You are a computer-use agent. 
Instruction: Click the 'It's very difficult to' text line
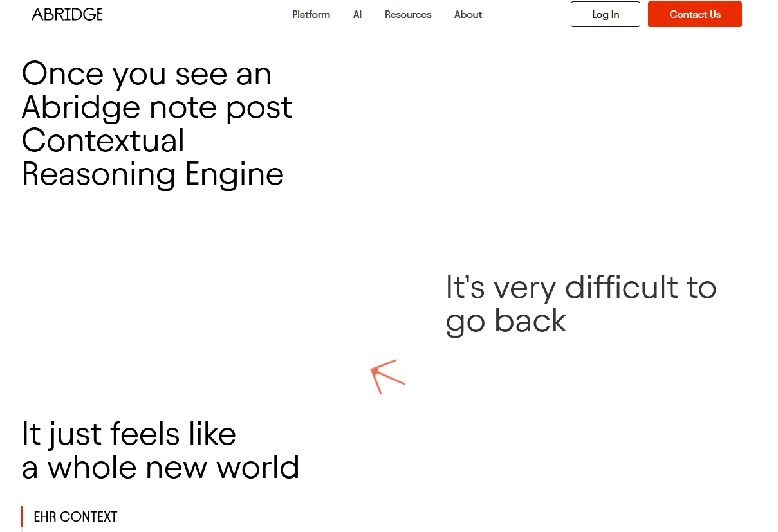[x=581, y=287]
